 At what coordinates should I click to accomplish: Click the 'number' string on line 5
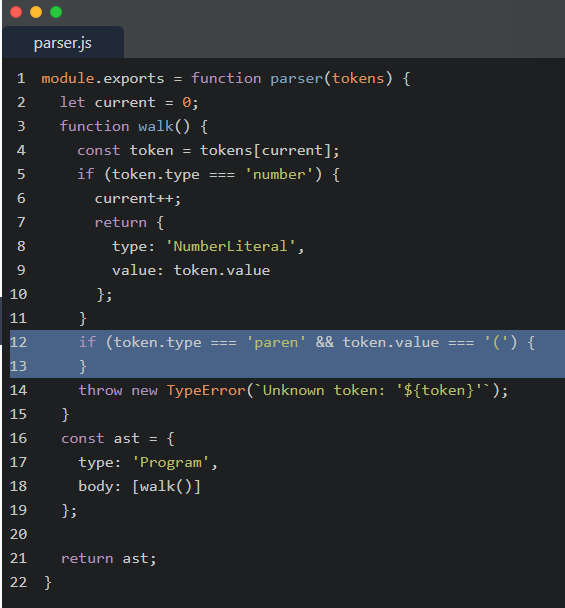point(279,174)
